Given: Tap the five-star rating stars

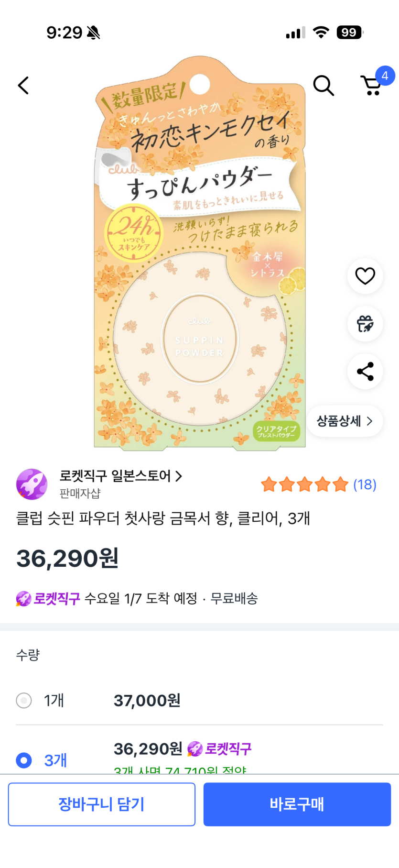Looking at the screenshot, I should [x=304, y=484].
